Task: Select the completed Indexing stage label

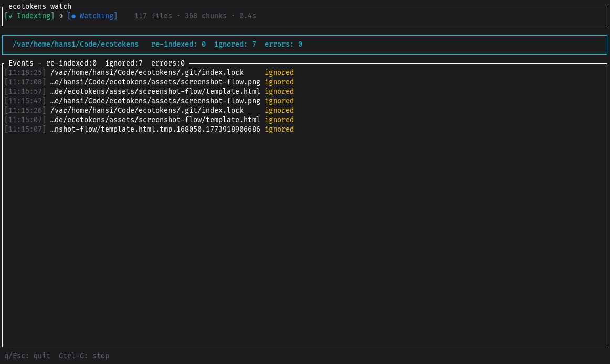Action: tap(29, 16)
